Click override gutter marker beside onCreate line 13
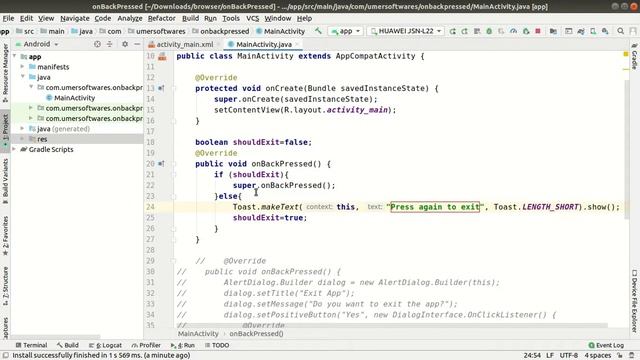Viewport: 640px width, 360px height. 161,88
